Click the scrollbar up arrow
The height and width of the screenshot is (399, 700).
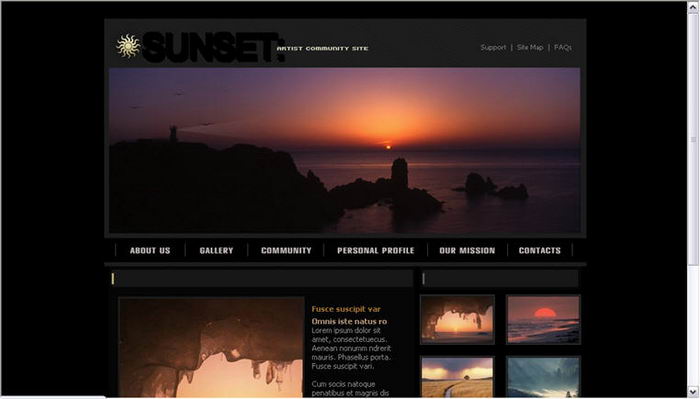click(x=693, y=7)
